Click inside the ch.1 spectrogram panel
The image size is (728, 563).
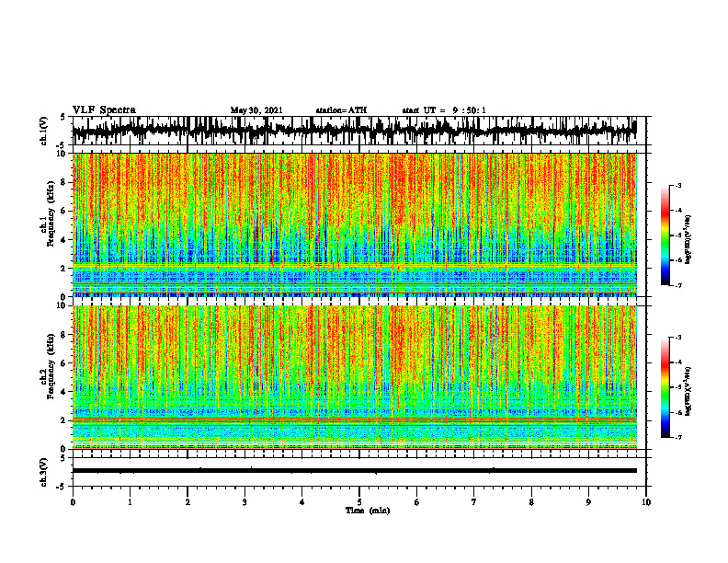pyautogui.click(x=358, y=224)
